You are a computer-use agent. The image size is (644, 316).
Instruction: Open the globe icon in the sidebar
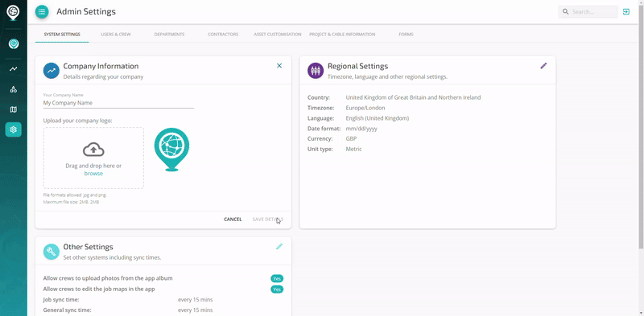click(x=14, y=43)
